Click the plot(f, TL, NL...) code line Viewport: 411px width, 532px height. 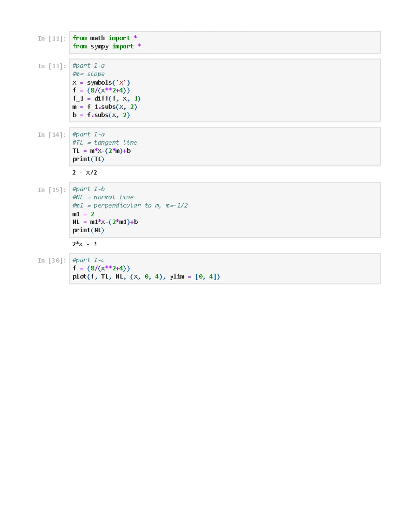[146, 276]
